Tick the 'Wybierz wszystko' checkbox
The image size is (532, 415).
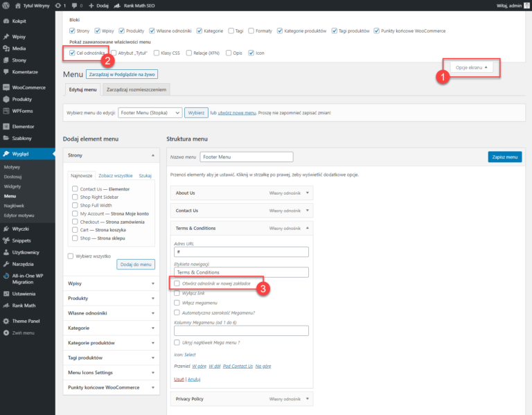71,256
